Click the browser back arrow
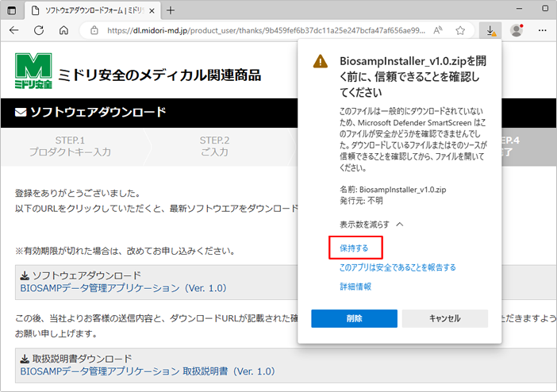This screenshot has width=557, height=392. pyautogui.click(x=13, y=30)
